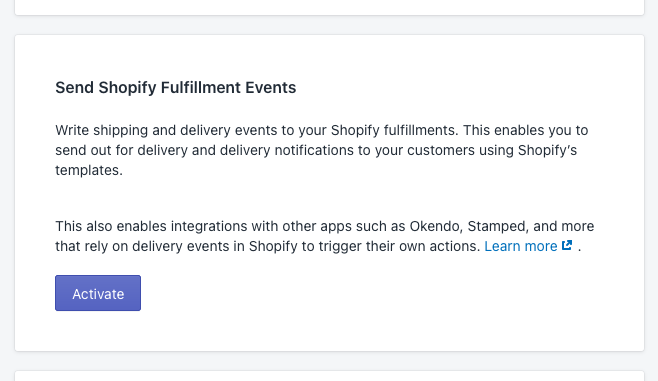Click the paragraph starting with This also enables

(x=324, y=236)
